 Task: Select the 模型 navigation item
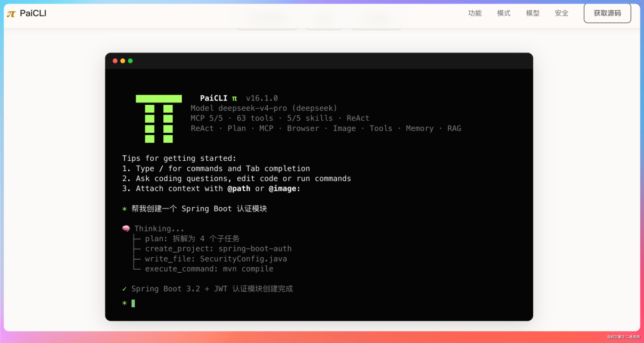532,13
